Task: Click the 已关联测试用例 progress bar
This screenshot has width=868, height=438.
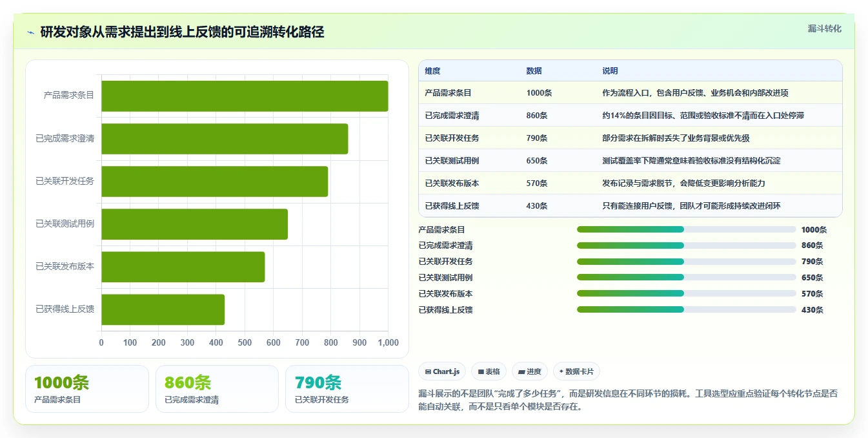Action: tap(687, 278)
